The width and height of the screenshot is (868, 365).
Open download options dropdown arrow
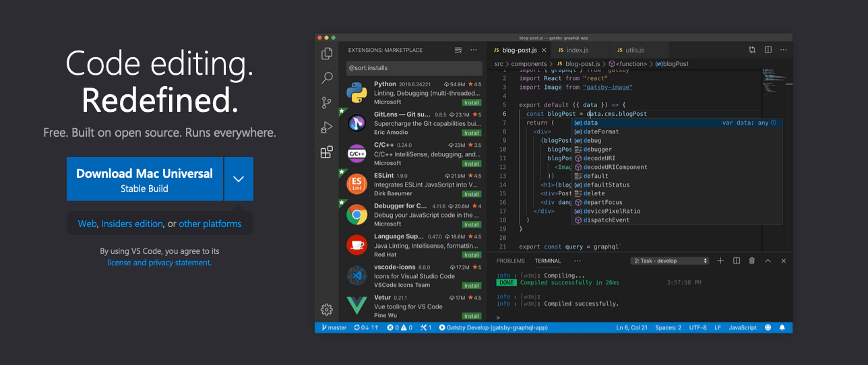pos(239,178)
